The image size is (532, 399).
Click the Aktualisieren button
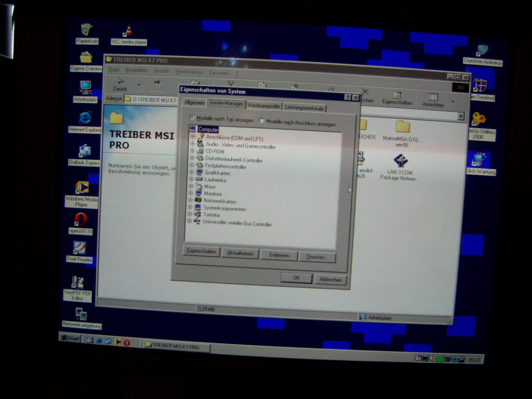pyautogui.click(x=240, y=253)
